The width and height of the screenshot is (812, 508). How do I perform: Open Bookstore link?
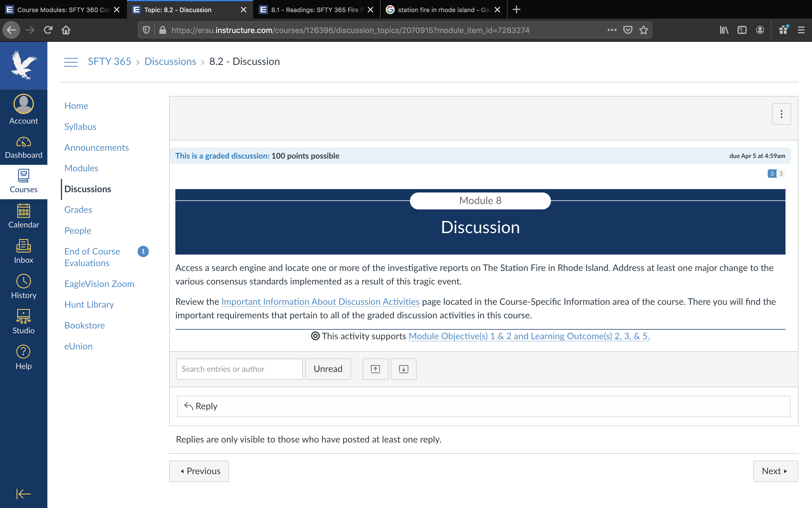(85, 325)
